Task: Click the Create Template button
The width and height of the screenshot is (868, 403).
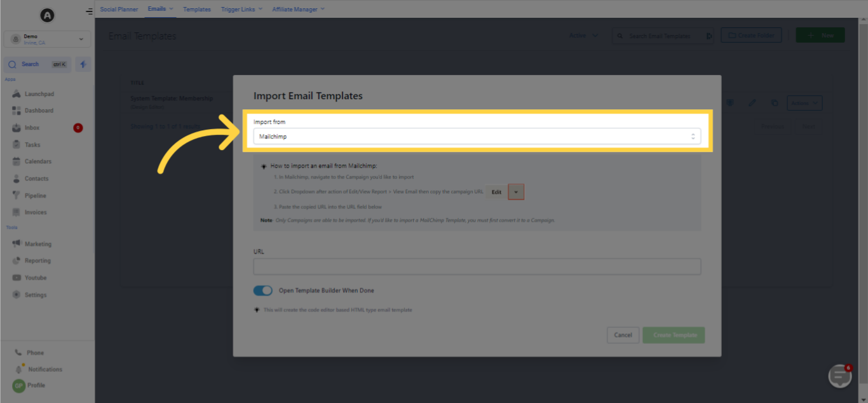Action: pos(674,335)
